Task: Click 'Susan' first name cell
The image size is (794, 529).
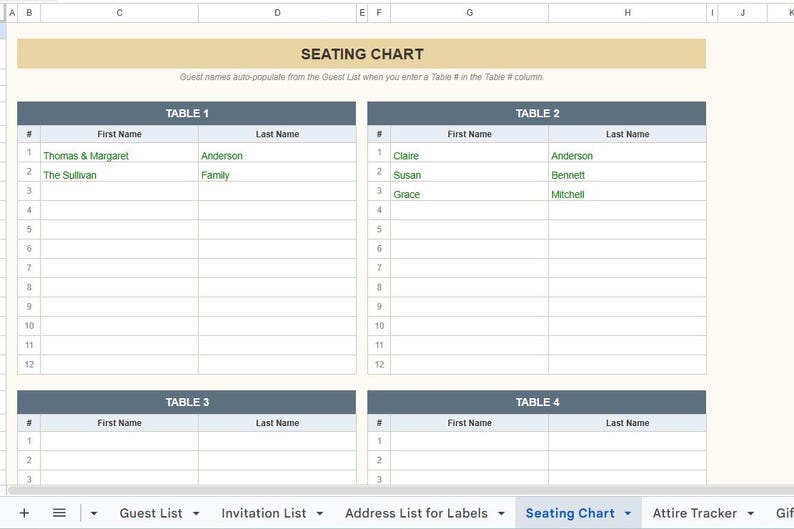Action: tap(469, 172)
